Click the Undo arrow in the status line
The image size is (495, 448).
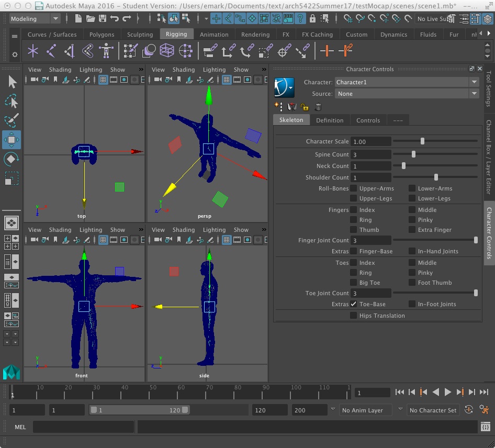tap(115, 19)
